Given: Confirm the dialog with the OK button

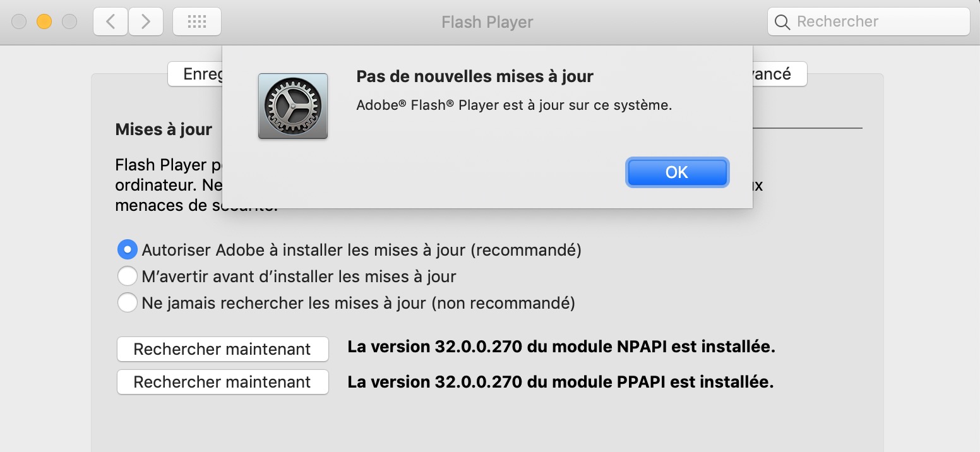Looking at the screenshot, I should [x=677, y=172].
